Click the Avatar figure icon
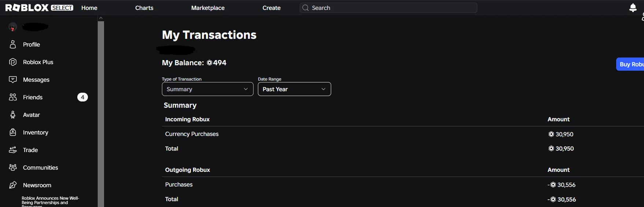Viewport: 644px width, 207px height. 13,115
